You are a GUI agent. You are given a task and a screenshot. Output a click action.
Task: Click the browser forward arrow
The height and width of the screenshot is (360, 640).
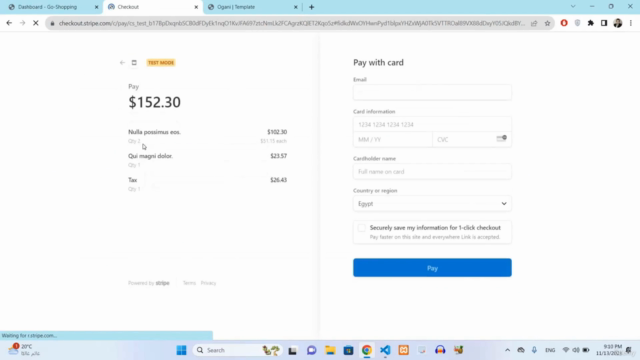22,23
